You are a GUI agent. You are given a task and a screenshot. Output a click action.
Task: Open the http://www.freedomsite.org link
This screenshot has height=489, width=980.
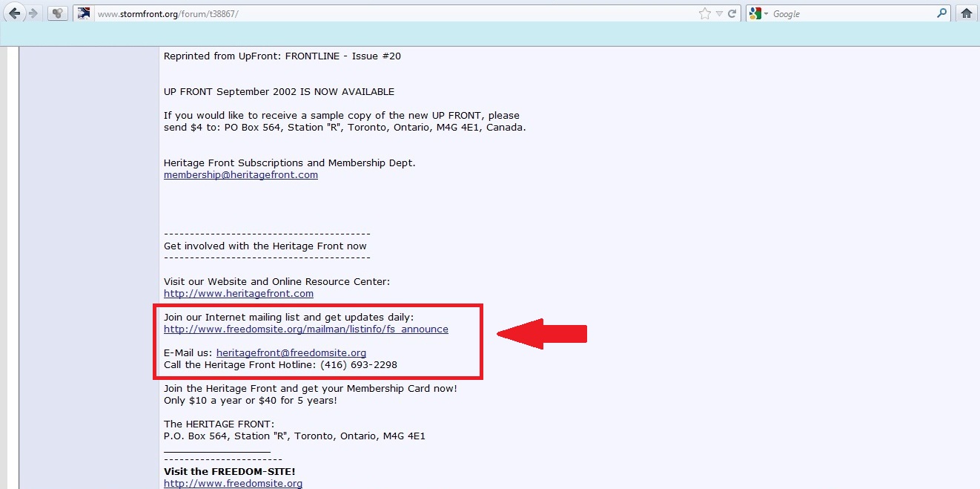[x=233, y=484]
